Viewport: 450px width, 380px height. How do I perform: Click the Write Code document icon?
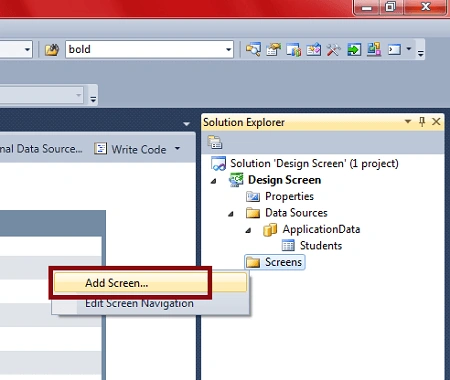pos(100,149)
